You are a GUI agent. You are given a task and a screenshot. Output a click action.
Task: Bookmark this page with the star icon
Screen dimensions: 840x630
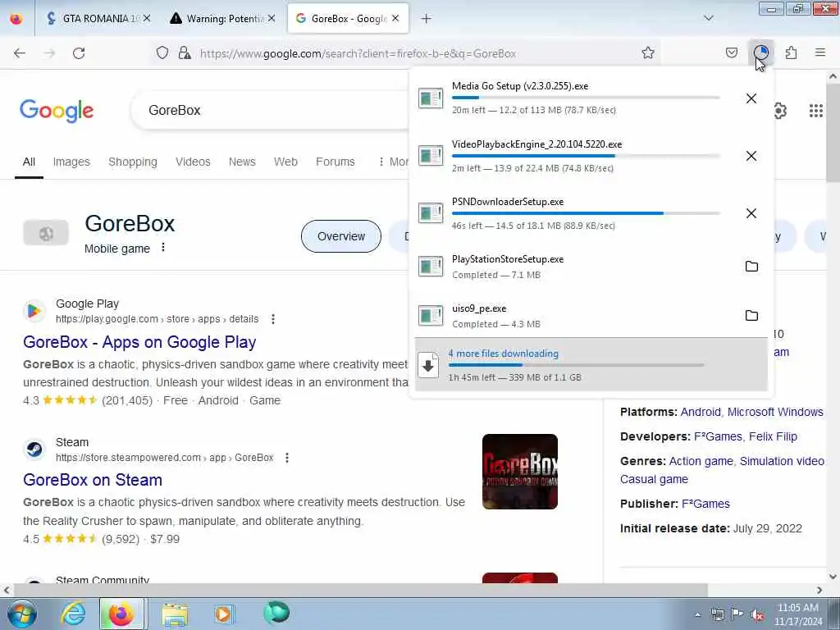pyautogui.click(x=648, y=52)
